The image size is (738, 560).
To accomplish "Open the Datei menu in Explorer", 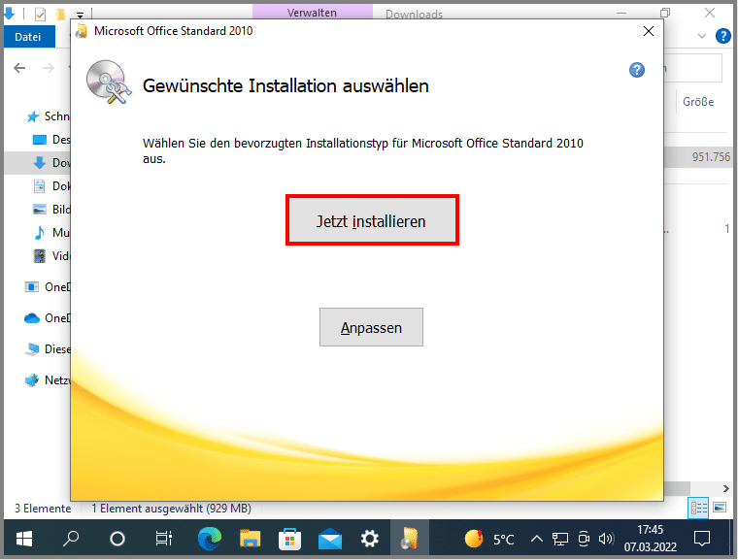I will coord(28,37).
